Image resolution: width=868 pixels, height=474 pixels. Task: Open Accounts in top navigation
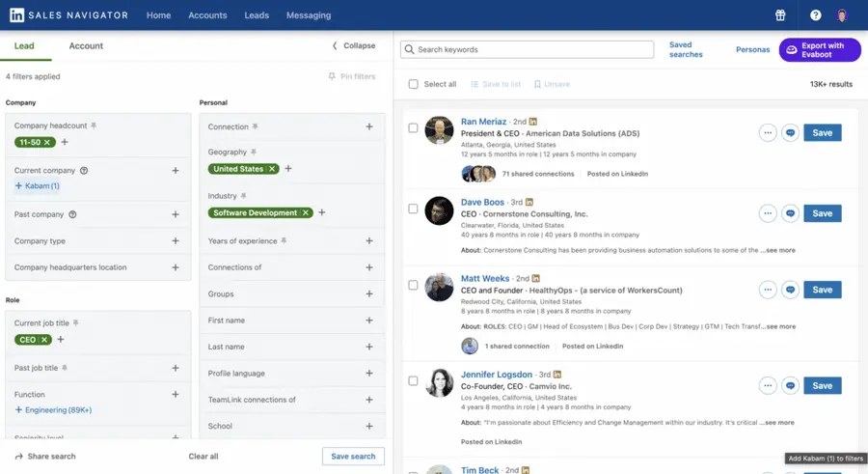(x=207, y=15)
